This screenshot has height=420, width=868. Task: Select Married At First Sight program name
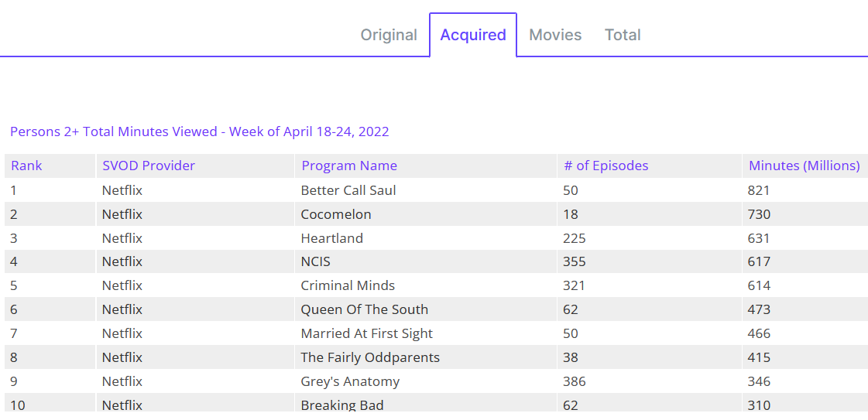pyautogui.click(x=367, y=333)
